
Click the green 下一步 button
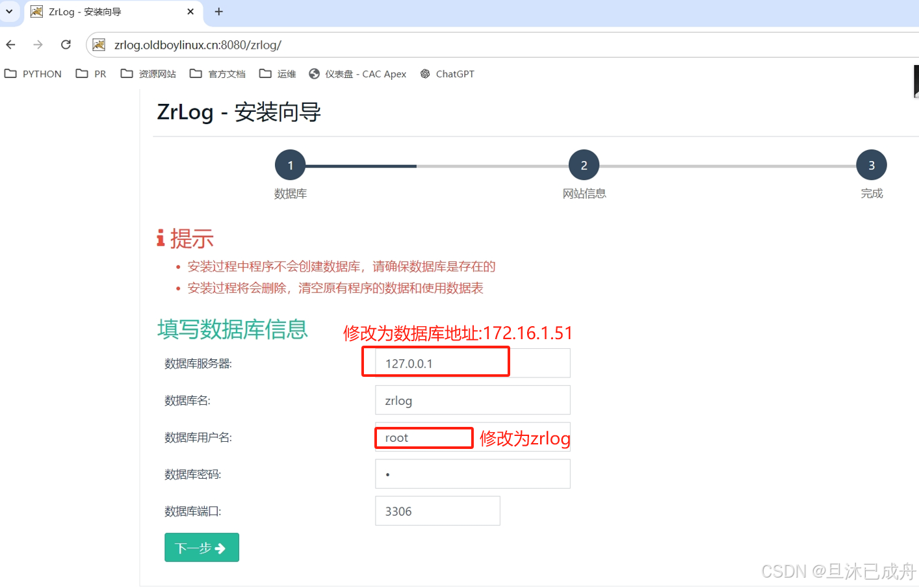(x=201, y=548)
